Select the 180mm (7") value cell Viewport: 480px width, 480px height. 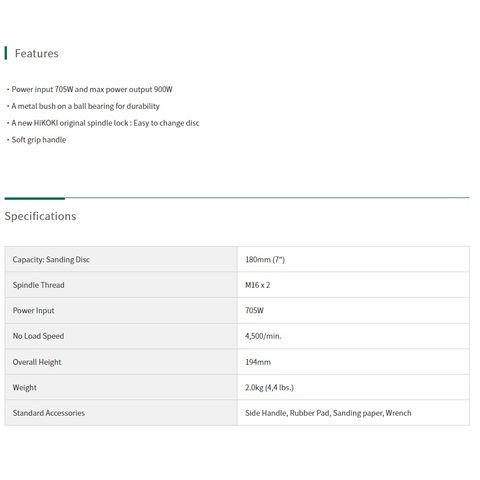coord(353,259)
